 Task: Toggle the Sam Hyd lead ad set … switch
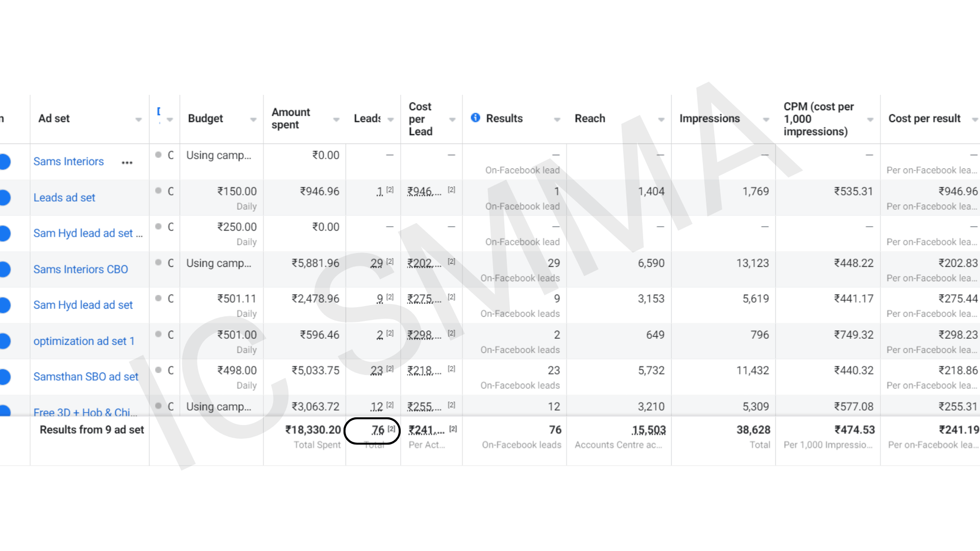(5, 233)
